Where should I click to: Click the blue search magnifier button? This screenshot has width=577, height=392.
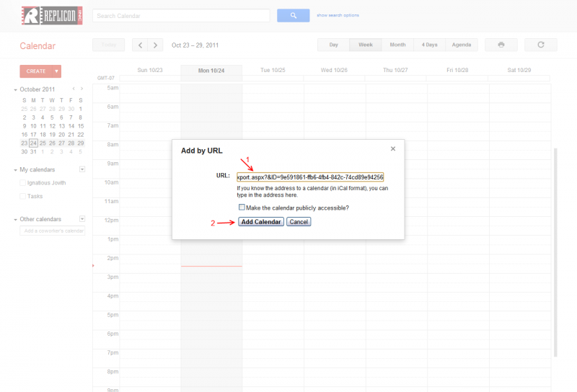[293, 15]
